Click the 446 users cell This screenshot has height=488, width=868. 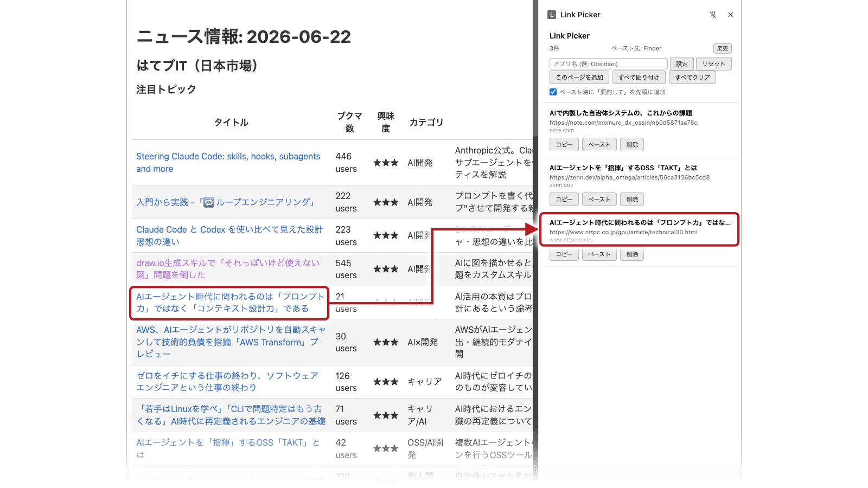[x=346, y=163]
